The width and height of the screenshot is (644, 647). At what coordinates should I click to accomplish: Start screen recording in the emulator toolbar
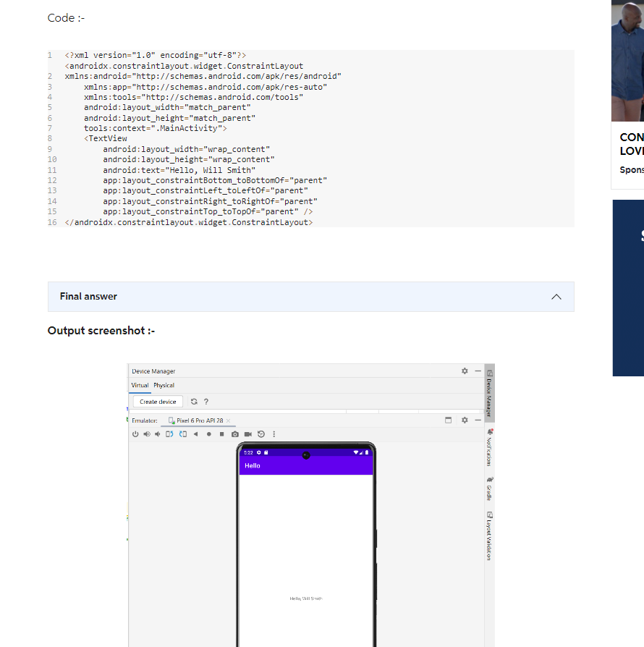(247, 434)
